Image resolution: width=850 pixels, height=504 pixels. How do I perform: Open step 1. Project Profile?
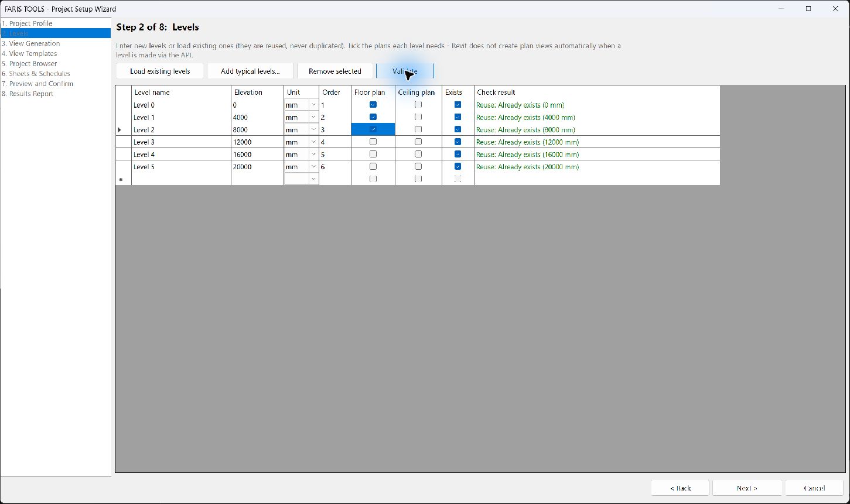(x=27, y=23)
